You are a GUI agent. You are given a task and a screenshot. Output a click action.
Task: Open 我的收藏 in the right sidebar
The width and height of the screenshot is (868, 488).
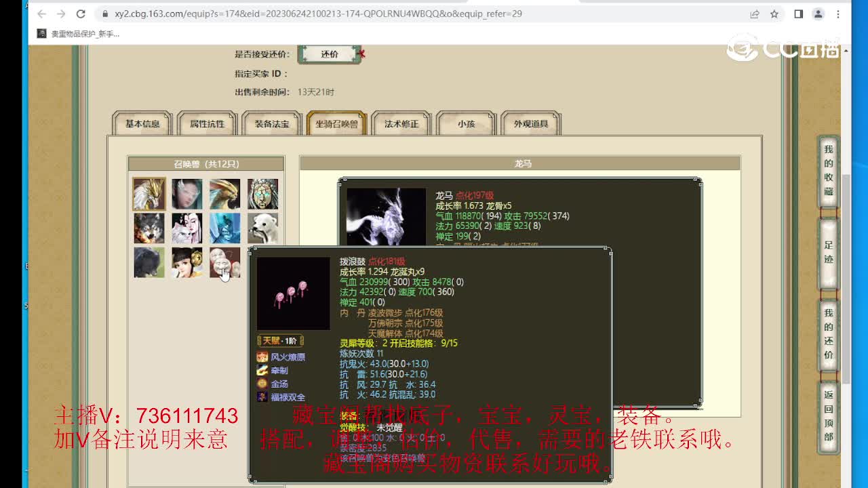coord(827,168)
